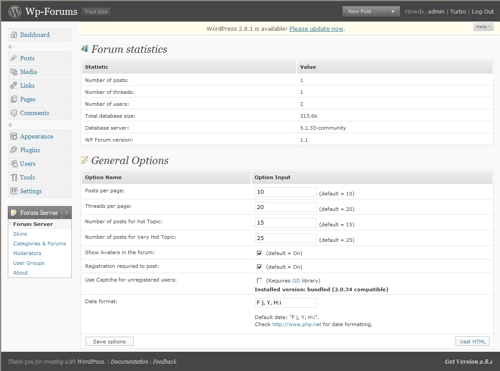
Task: Click the WordPress logo icon
Action: point(15,11)
